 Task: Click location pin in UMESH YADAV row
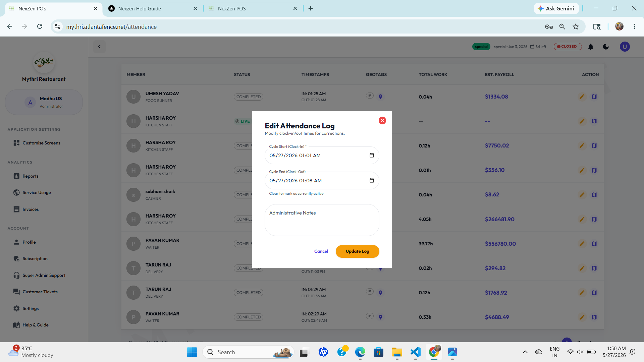click(380, 97)
